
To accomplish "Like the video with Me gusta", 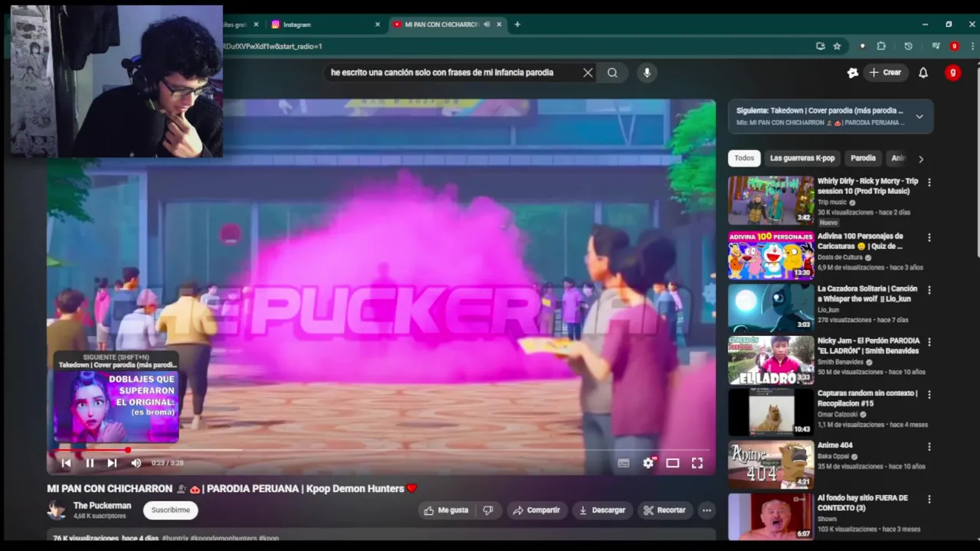I will pyautogui.click(x=446, y=510).
